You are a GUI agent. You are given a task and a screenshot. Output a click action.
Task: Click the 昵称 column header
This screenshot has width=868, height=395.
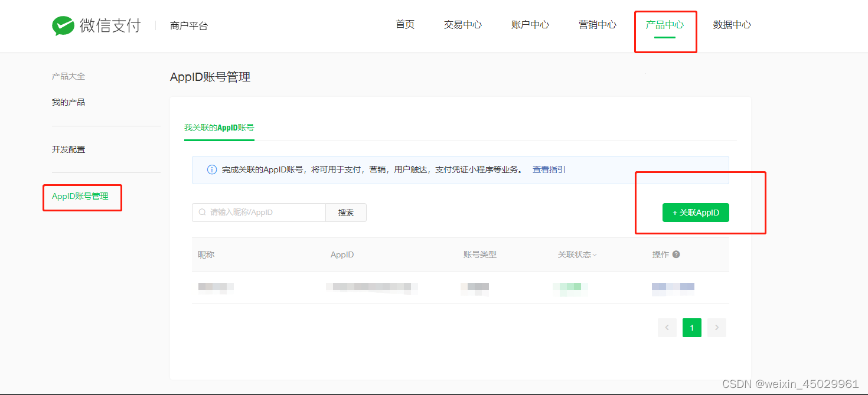[206, 254]
